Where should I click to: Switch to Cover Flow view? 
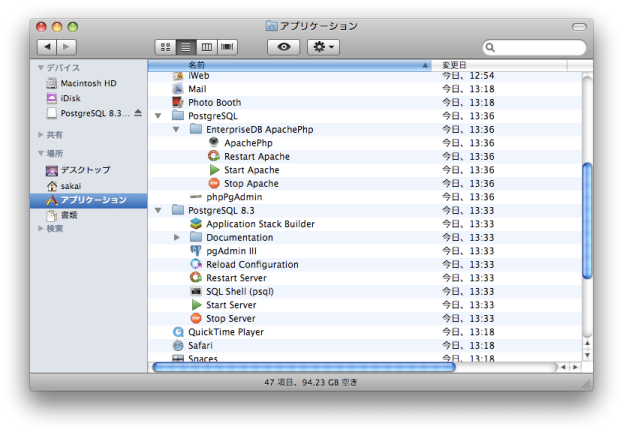coord(227,47)
